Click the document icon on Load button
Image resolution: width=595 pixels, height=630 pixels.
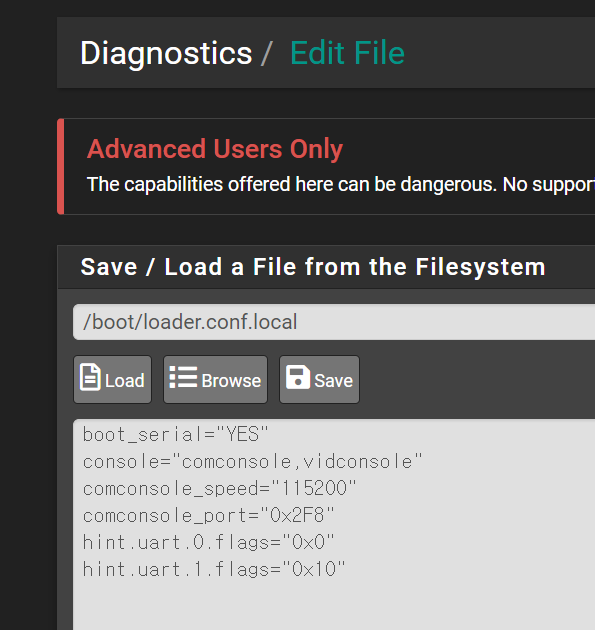[x=90, y=377]
